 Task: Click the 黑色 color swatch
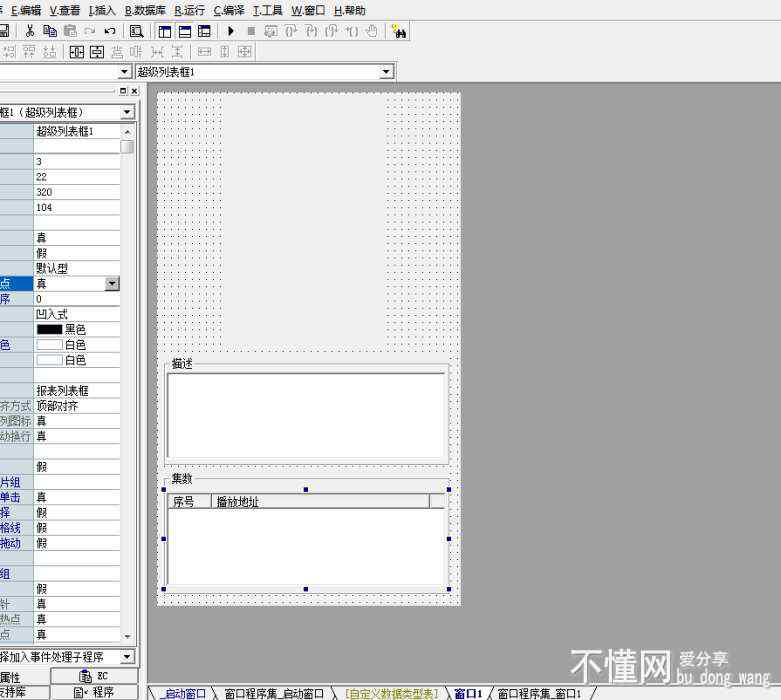pos(49,329)
